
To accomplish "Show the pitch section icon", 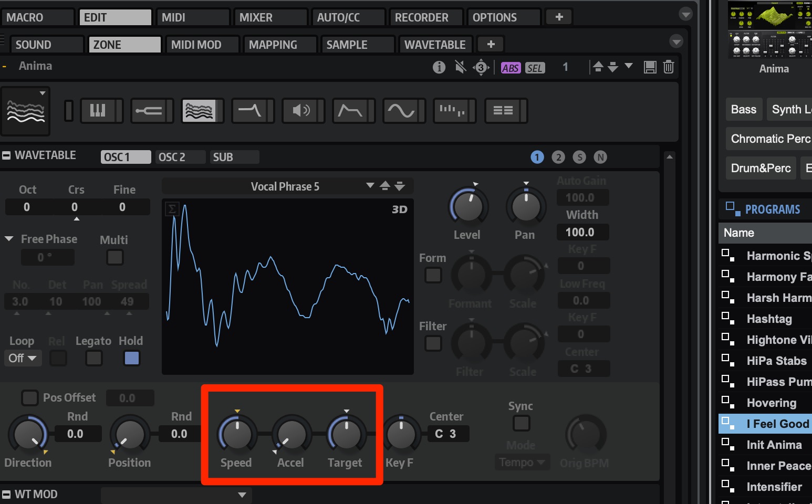I will click(x=149, y=110).
